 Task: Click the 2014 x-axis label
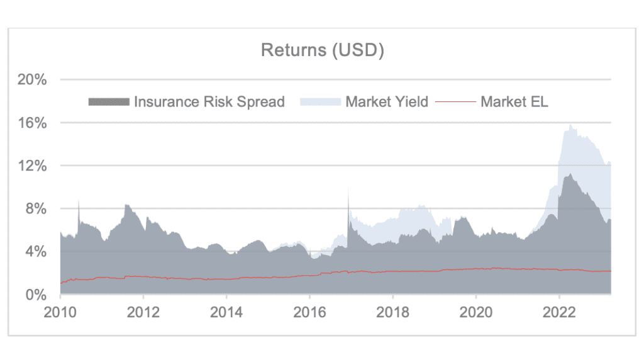click(x=226, y=313)
